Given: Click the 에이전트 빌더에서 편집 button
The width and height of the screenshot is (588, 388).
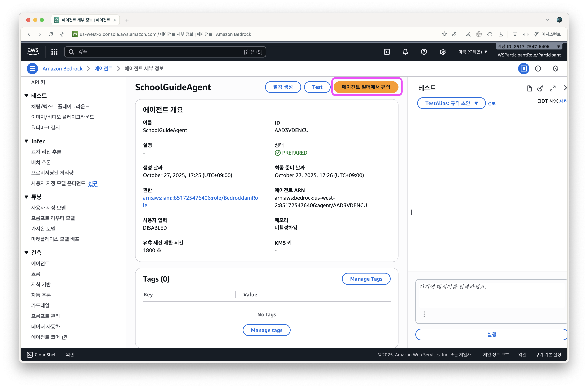Looking at the screenshot, I should point(366,87).
